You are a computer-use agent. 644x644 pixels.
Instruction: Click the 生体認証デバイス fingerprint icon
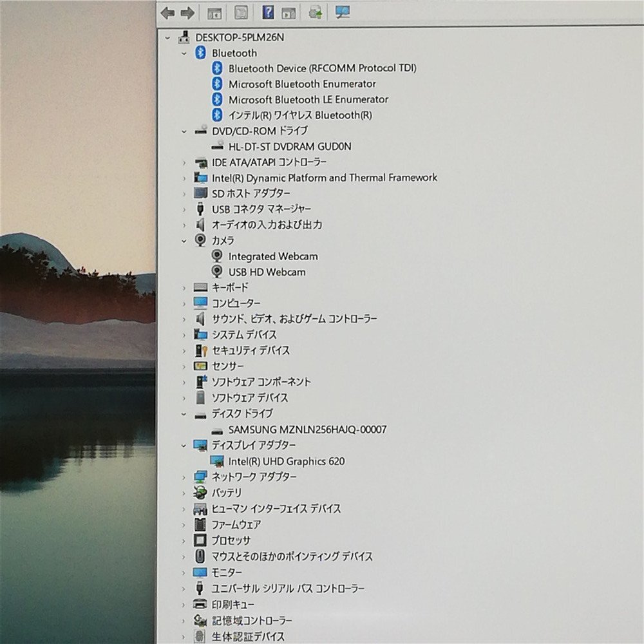click(x=200, y=636)
